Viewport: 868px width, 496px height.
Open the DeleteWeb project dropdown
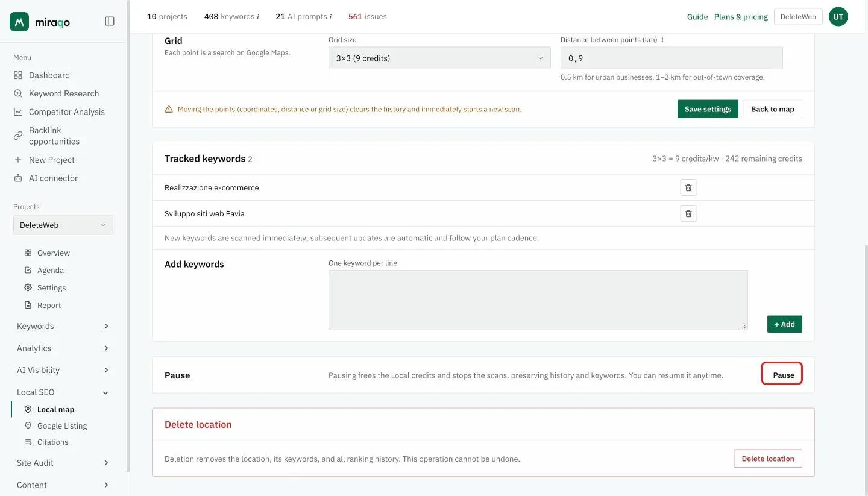point(63,225)
